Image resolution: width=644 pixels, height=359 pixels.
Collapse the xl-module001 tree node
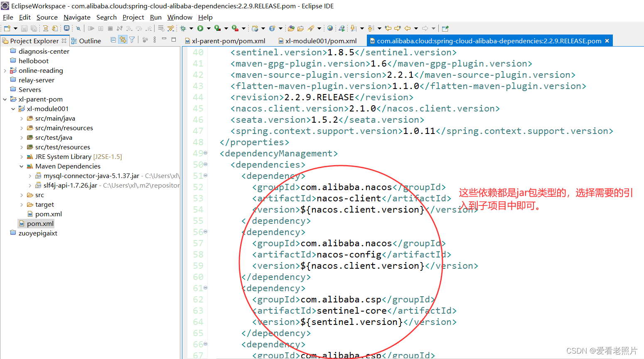[x=13, y=109]
